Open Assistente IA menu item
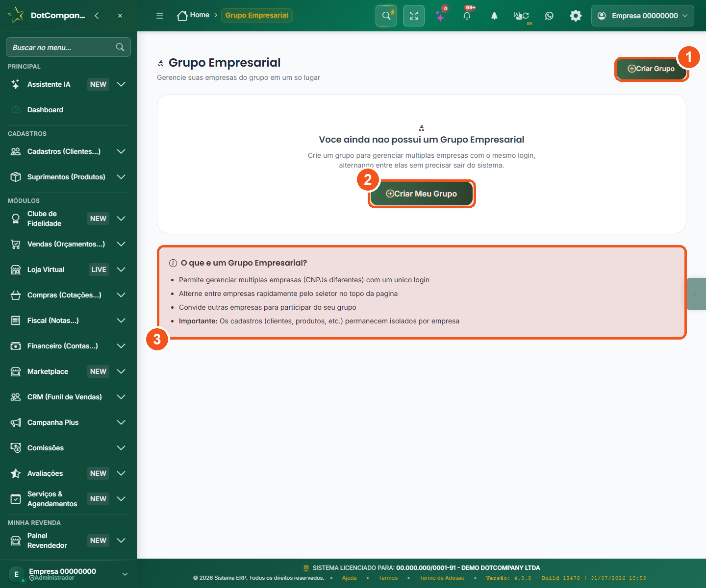The image size is (706, 588). [68, 84]
